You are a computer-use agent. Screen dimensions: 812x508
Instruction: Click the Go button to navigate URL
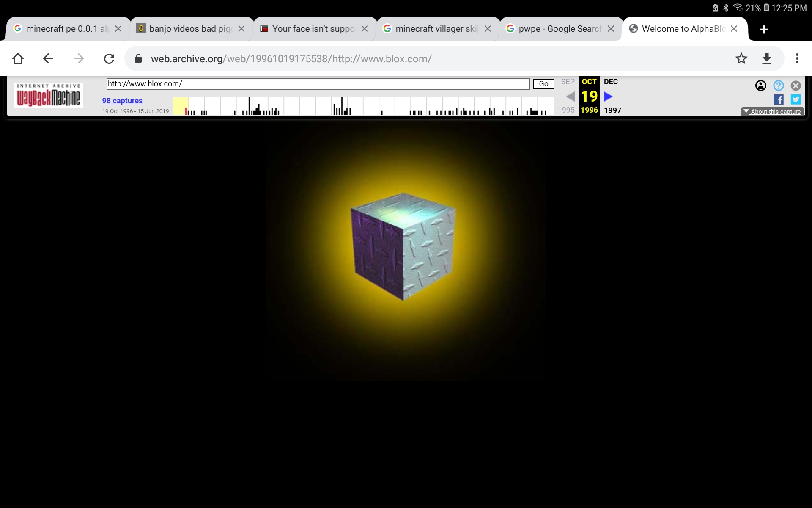(544, 84)
